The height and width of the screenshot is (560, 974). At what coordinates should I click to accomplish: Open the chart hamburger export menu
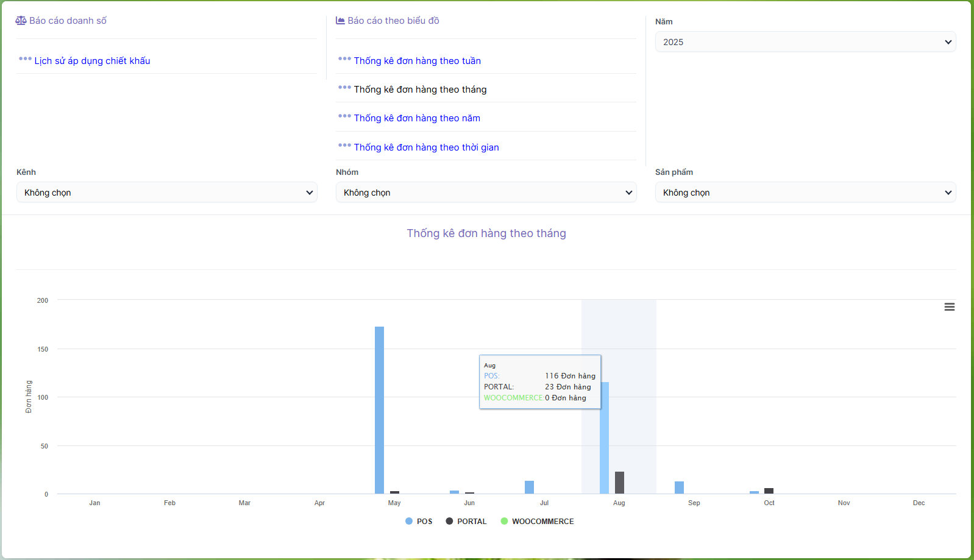(949, 307)
